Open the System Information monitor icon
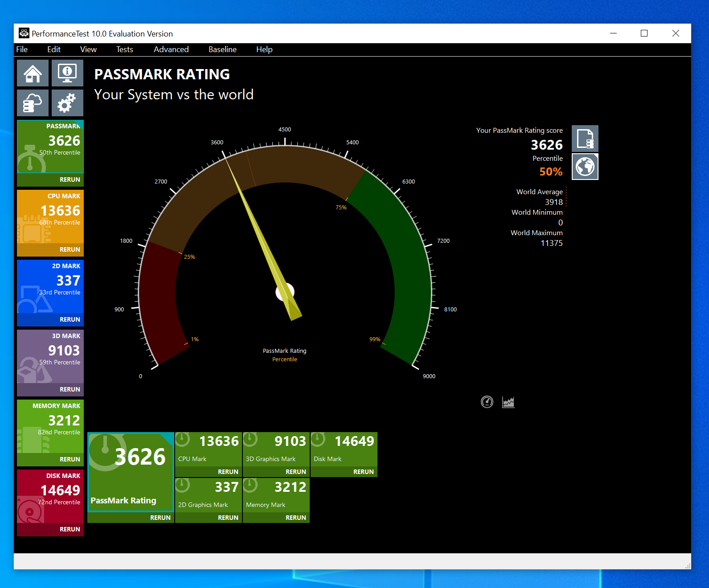Viewport: 709px width, 588px height. [x=67, y=73]
